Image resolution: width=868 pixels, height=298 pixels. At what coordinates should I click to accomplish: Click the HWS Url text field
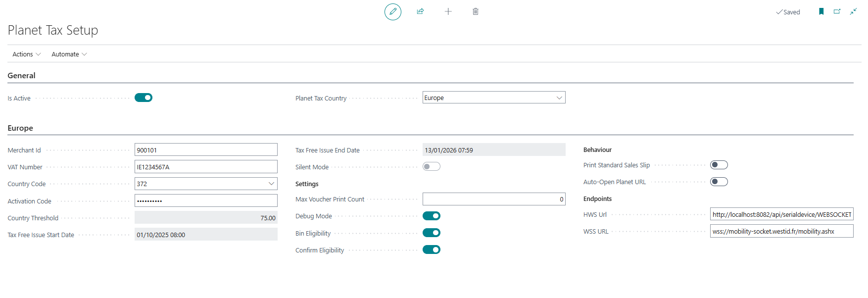tap(781, 214)
